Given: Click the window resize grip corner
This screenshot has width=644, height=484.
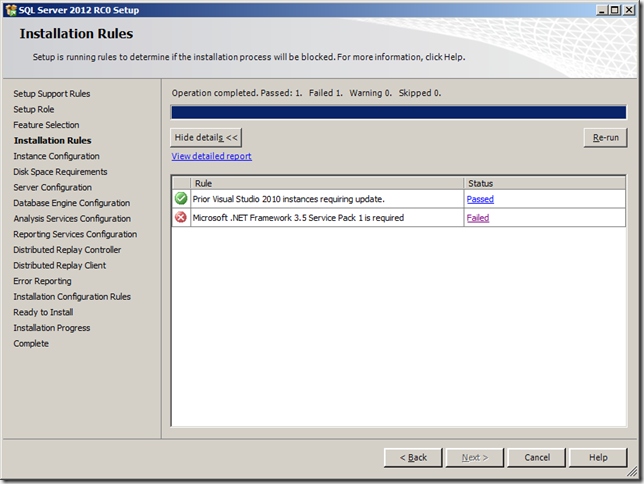Looking at the screenshot, I should click(x=632, y=473).
